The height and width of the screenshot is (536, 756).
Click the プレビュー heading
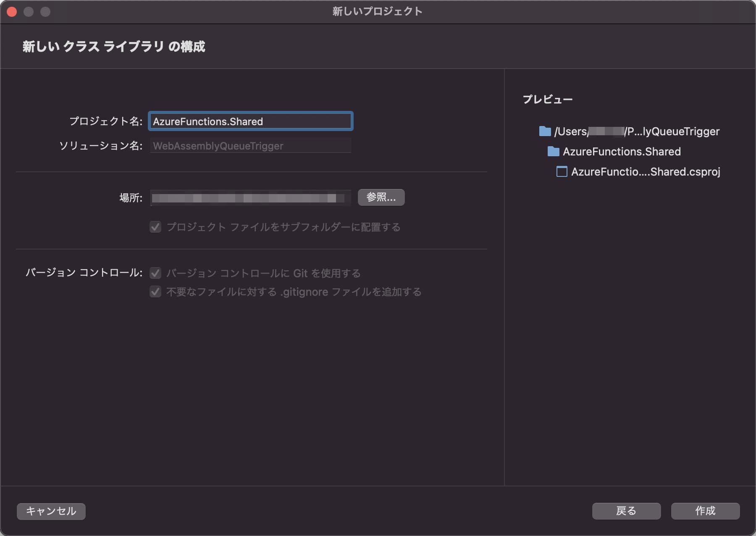548,100
